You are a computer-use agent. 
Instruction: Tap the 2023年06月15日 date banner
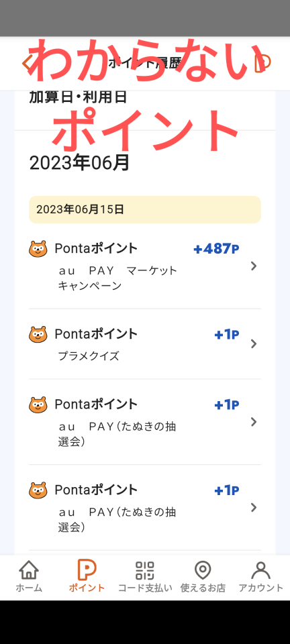tap(144, 209)
